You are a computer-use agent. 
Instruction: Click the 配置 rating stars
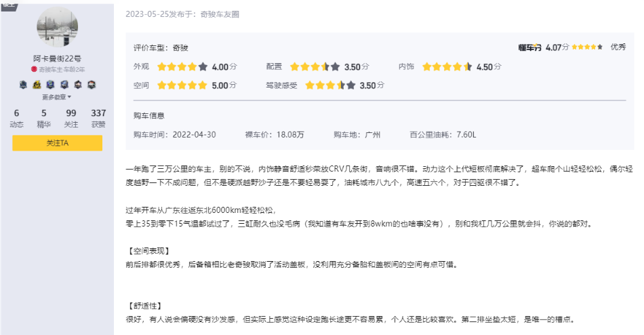point(315,66)
